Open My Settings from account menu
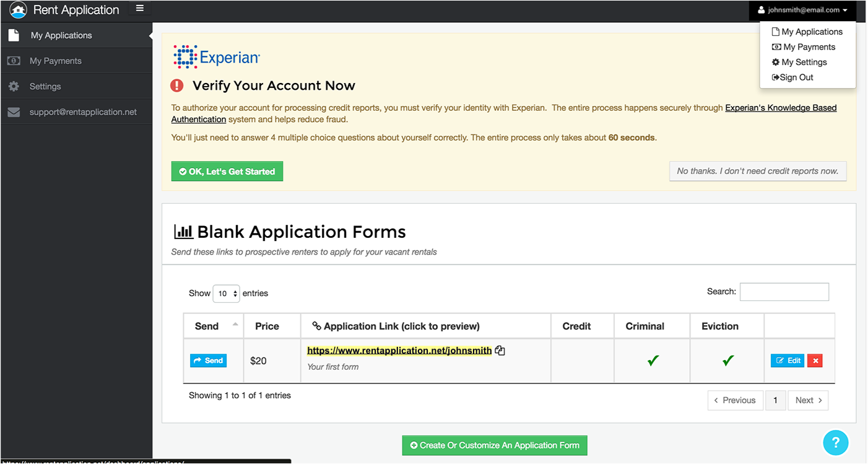The image size is (868, 464). tap(799, 62)
